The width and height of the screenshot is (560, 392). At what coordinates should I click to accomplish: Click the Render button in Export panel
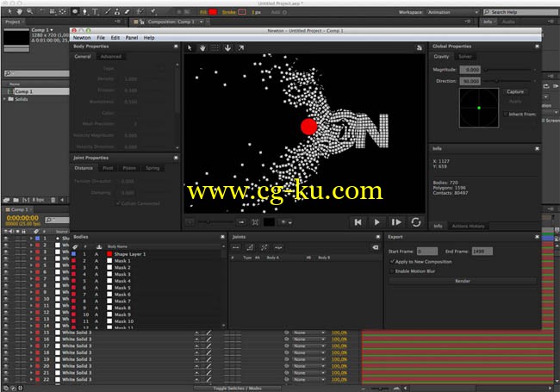(463, 281)
